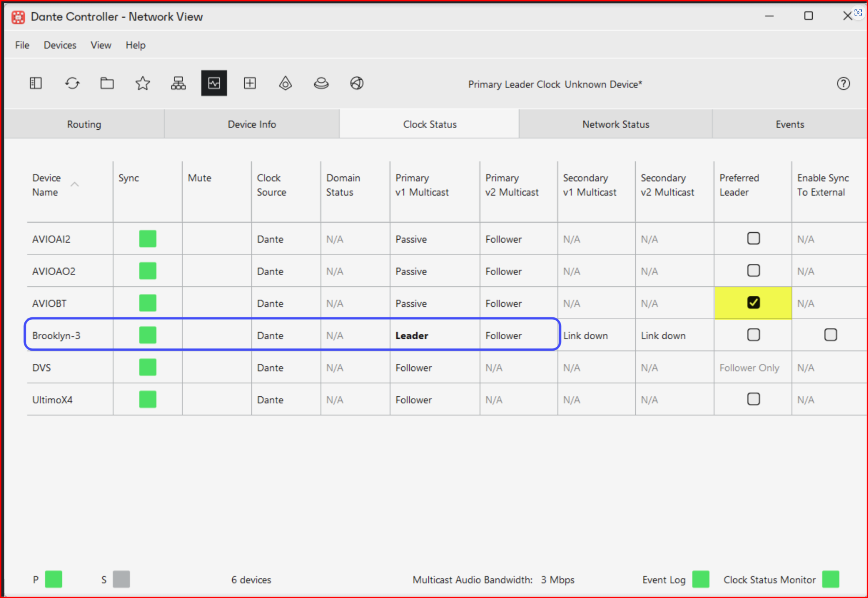Open the Help menu
Image resolution: width=868 pixels, height=598 pixels.
click(135, 45)
